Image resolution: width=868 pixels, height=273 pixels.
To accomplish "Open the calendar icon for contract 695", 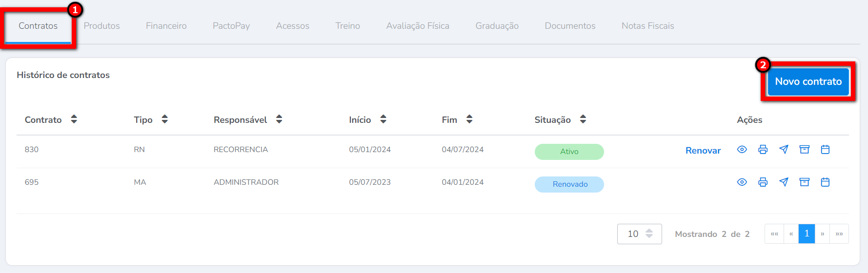I will pos(825,182).
